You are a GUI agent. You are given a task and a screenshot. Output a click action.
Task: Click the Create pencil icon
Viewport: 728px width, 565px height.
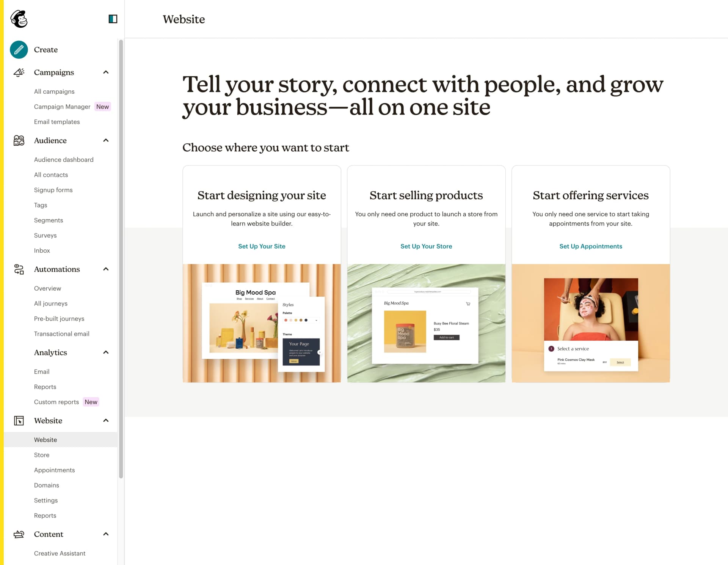(19, 50)
